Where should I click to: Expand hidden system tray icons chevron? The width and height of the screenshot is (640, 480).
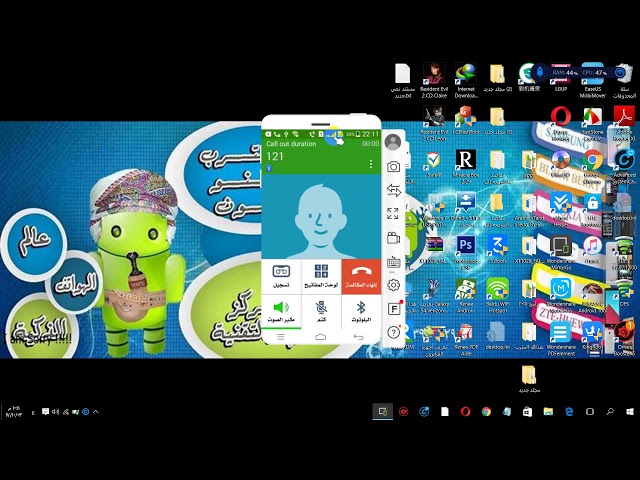(96, 412)
